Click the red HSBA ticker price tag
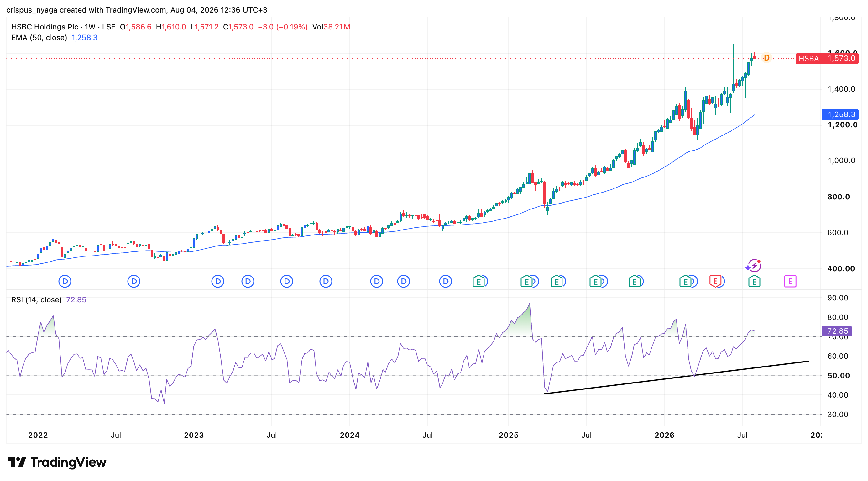 pyautogui.click(x=809, y=58)
